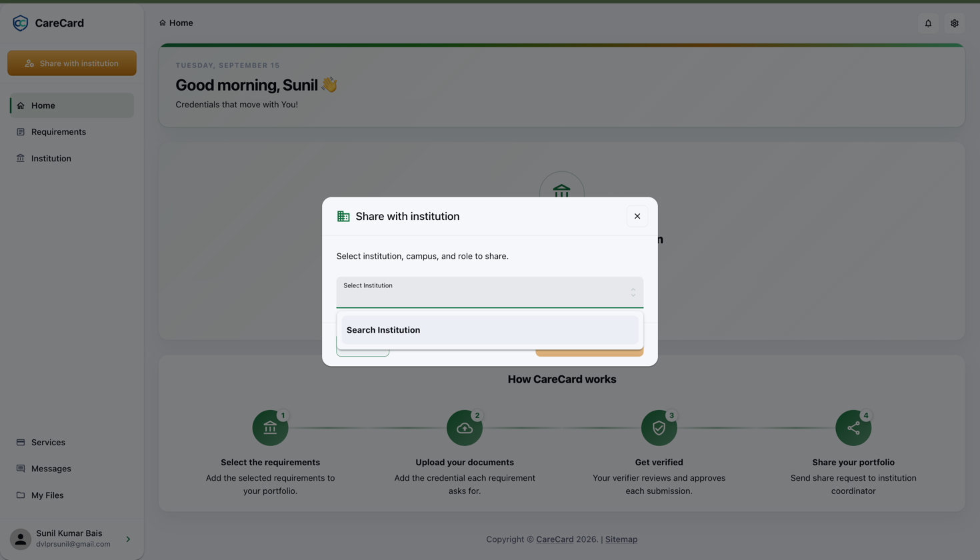Open the notifications bell icon
This screenshot has height=560, width=980.
coord(928,23)
